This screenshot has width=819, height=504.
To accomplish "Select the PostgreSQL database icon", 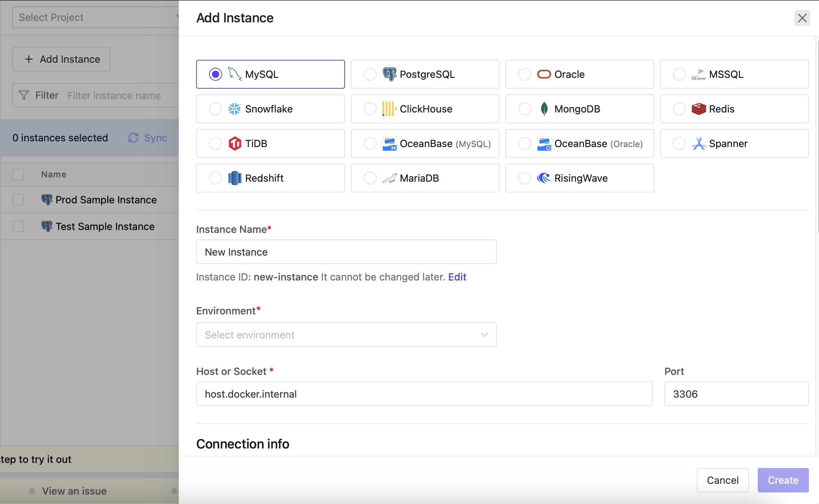I will click(389, 74).
